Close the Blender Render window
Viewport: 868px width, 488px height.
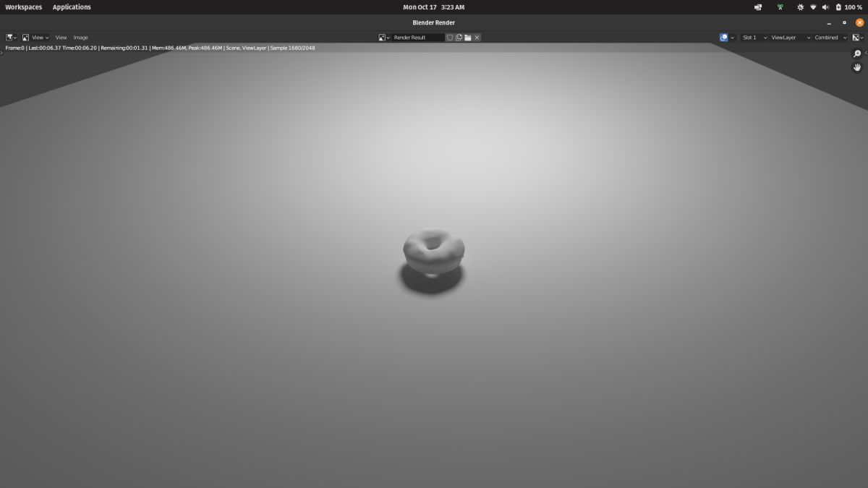click(860, 22)
